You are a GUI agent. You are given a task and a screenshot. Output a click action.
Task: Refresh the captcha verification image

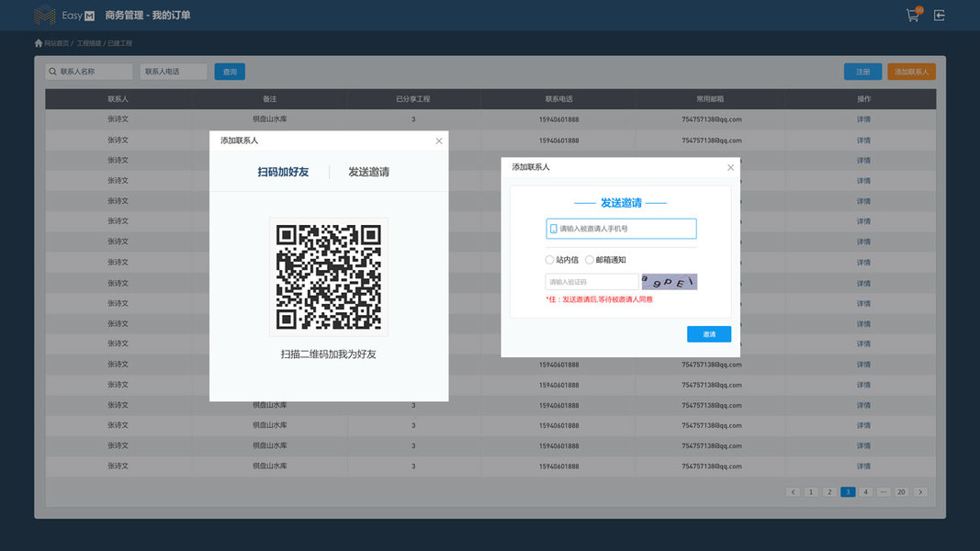669,282
